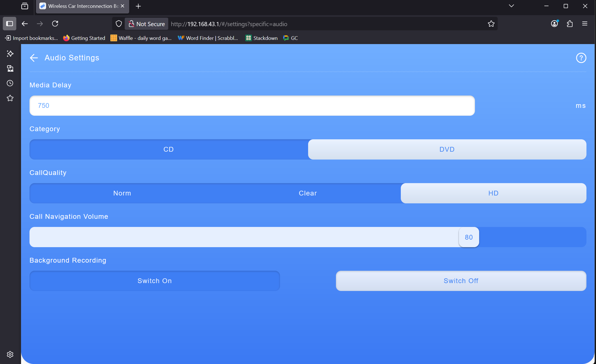Bookmark this page with the star icon
596x364 pixels.
tap(491, 24)
